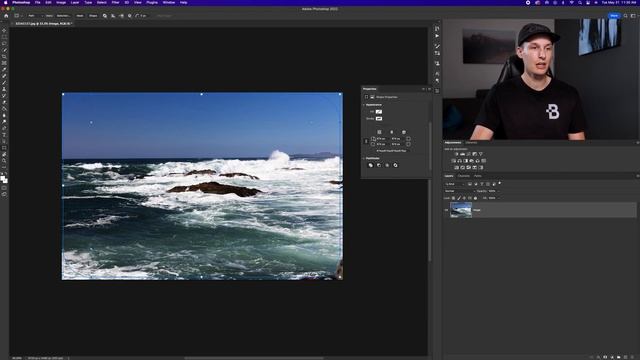The height and width of the screenshot is (360, 640).
Task: Open the search icon beside Share
Action: click(625, 16)
